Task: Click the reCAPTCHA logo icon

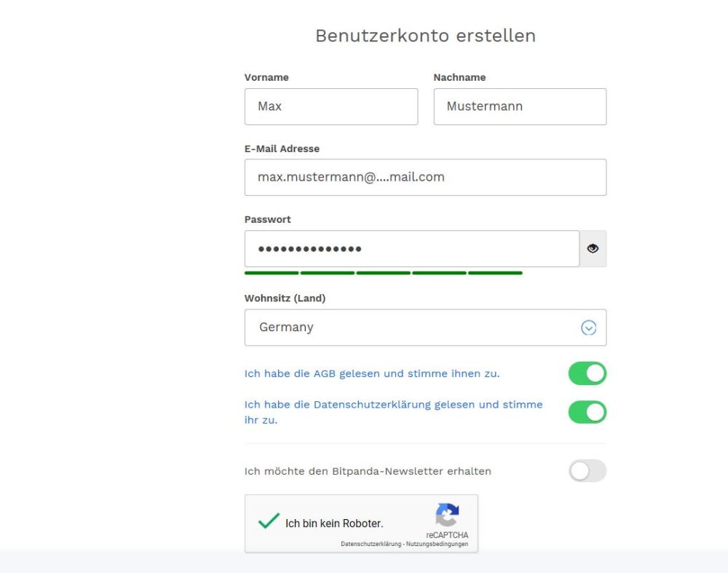Action: coord(447,515)
